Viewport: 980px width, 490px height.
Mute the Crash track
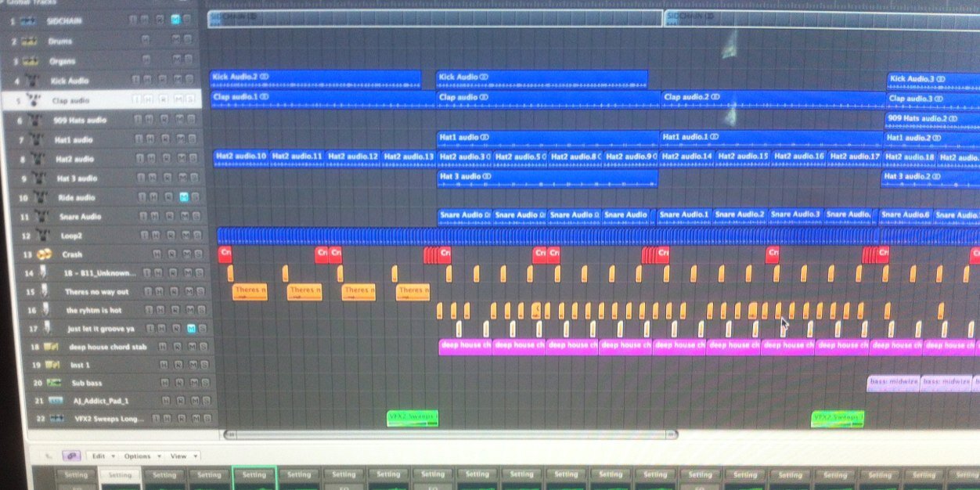click(187, 254)
